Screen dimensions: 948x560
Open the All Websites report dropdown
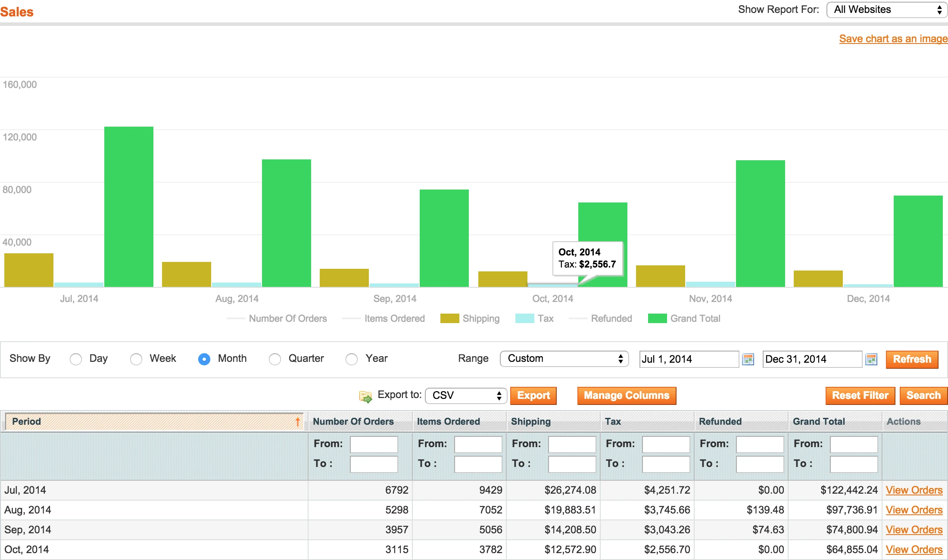(886, 9)
